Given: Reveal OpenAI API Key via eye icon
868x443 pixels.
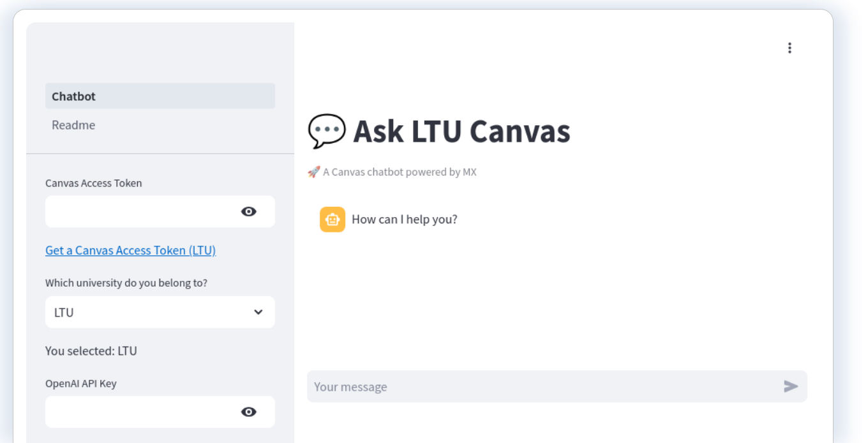Looking at the screenshot, I should tap(249, 412).
